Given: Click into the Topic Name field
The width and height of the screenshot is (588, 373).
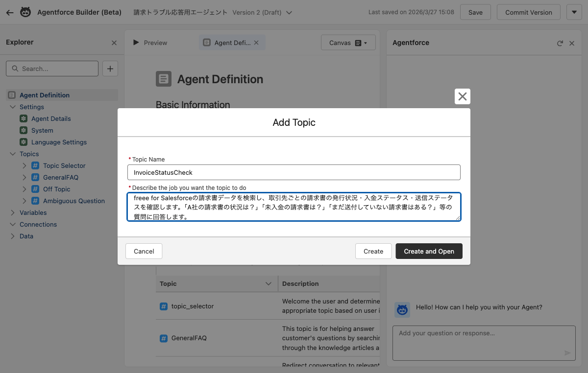Looking at the screenshot, I should click(294, 172).
